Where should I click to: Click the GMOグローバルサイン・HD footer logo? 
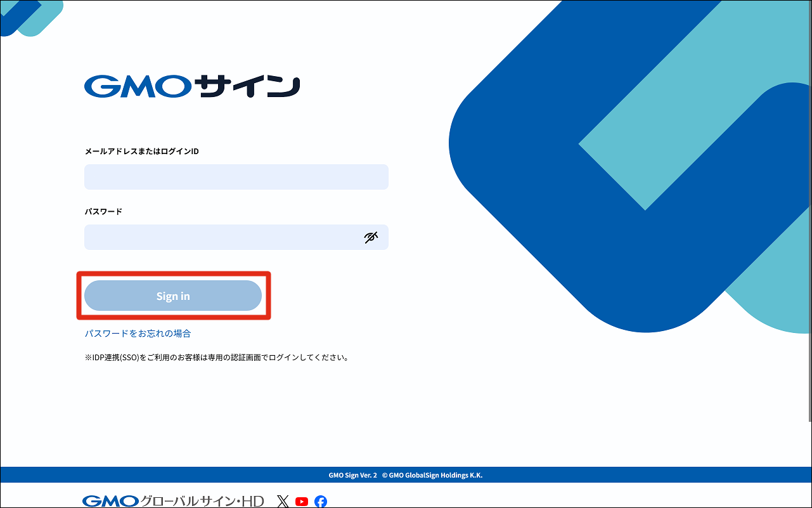coord(172,502)
